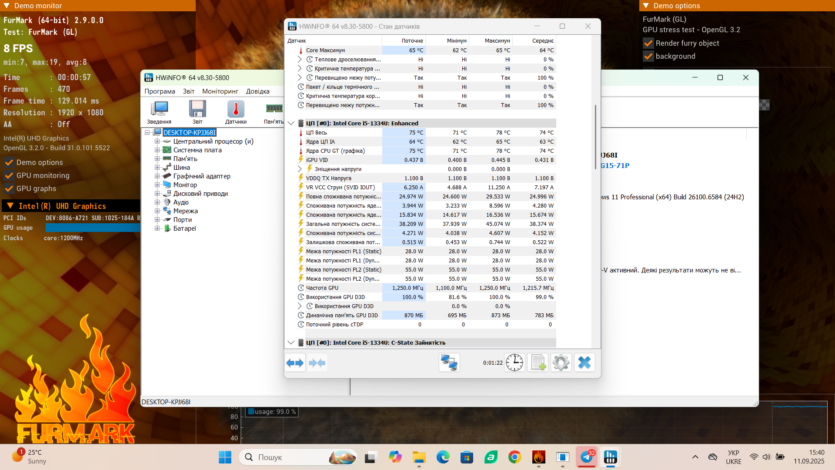The image size is (835, 470).
Task: Expand Центральний процесор tree node
Action: point(157,142)
